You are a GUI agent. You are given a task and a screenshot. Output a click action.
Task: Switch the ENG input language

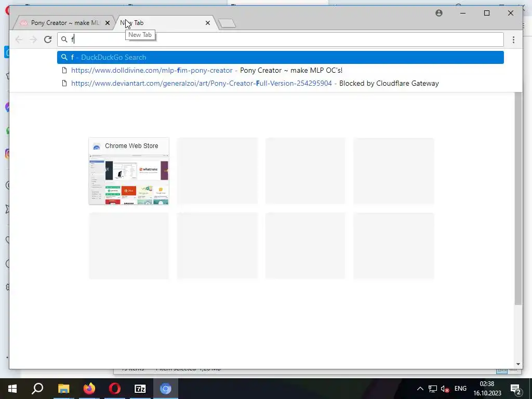[x=460, y=389]
